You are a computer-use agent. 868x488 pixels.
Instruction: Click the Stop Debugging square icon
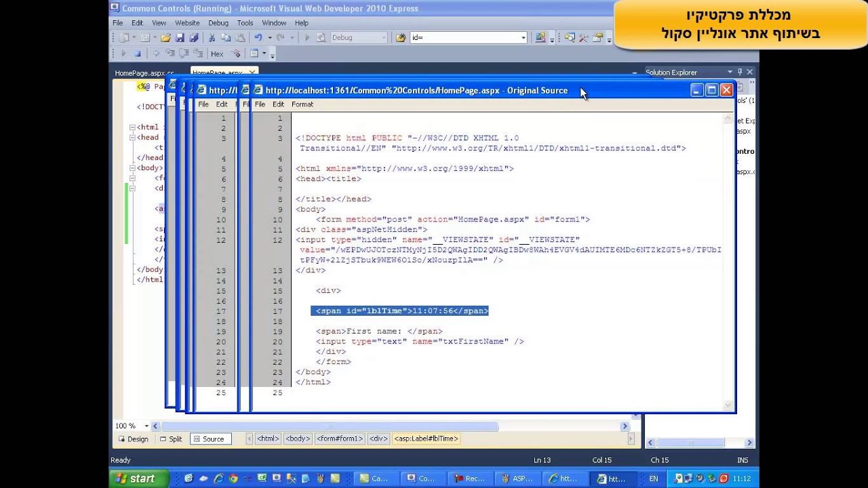138,54
